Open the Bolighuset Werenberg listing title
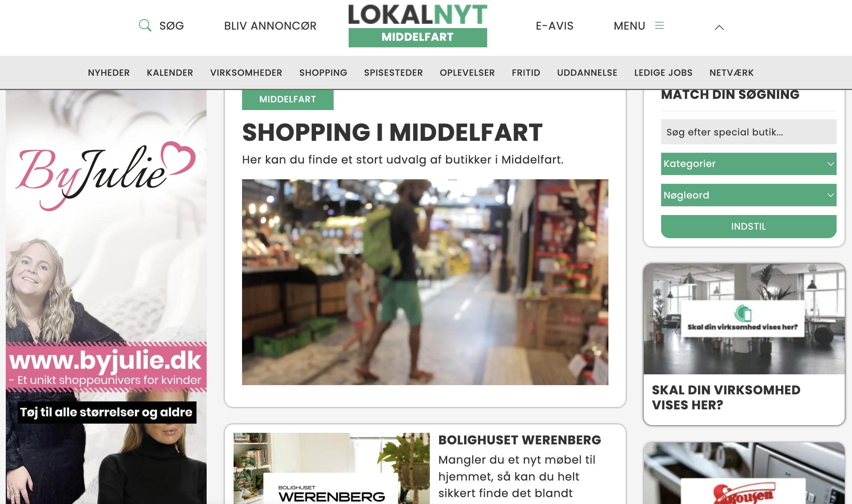Image resolution: width=852 pixels, height=504 pixels. pos(520,440)
